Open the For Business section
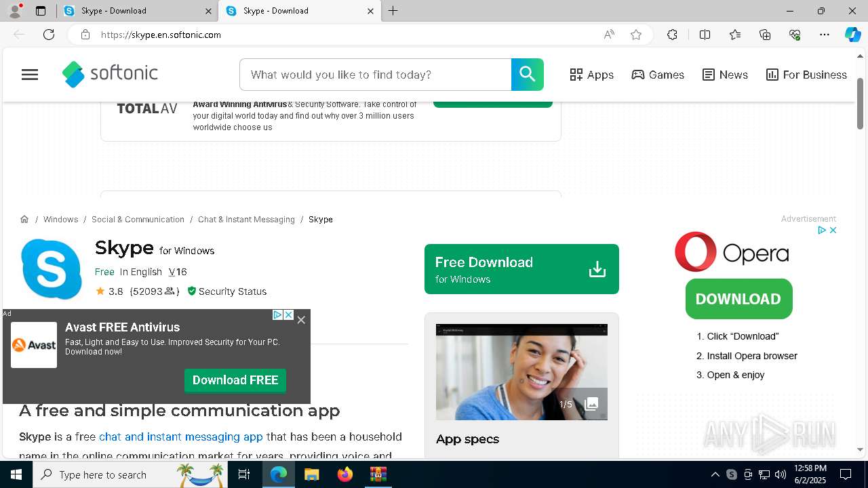 [x=806, y=75]
